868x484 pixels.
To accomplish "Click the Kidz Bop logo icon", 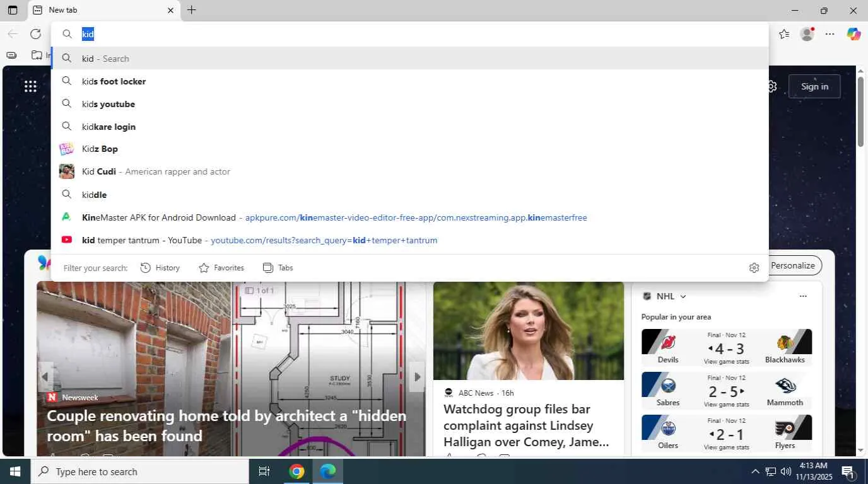I will coord(66,149).
